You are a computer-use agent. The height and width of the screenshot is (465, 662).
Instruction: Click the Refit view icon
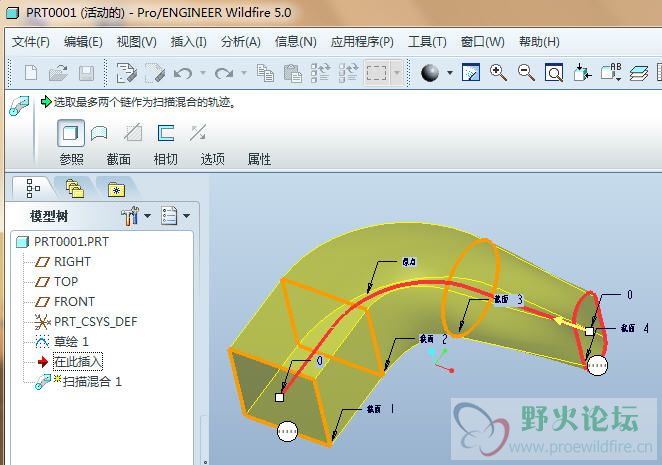pyautogui.click(x=554, y=72)
